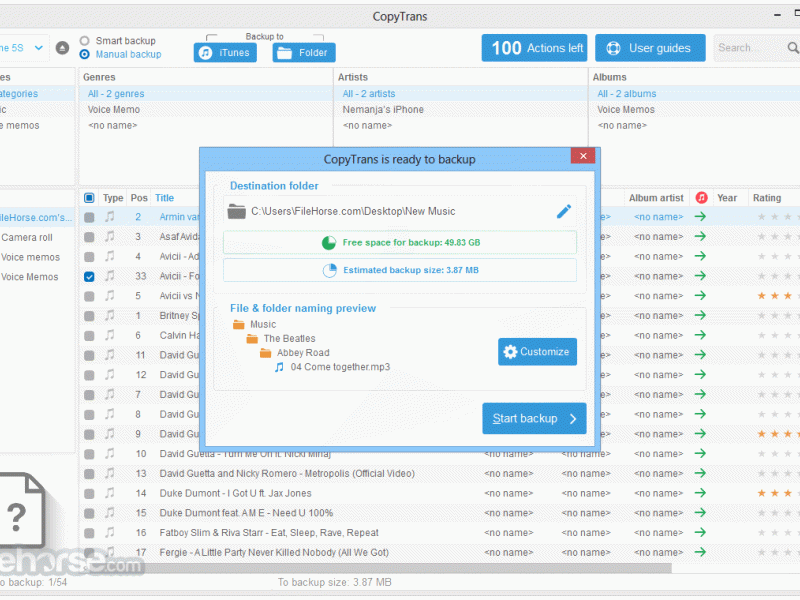Click the Abbey Road folder icon
The image size is (800, 600).
pyautogui.click(x=265, y=353)
